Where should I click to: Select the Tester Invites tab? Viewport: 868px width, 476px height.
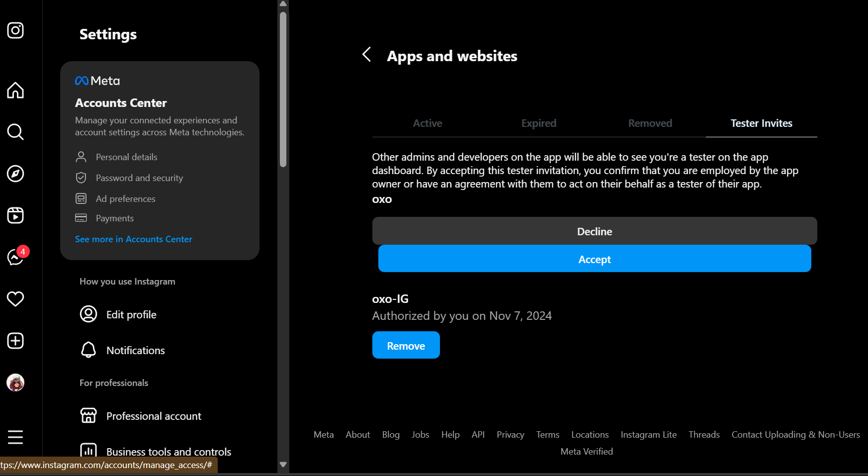(x=762, y=123)
